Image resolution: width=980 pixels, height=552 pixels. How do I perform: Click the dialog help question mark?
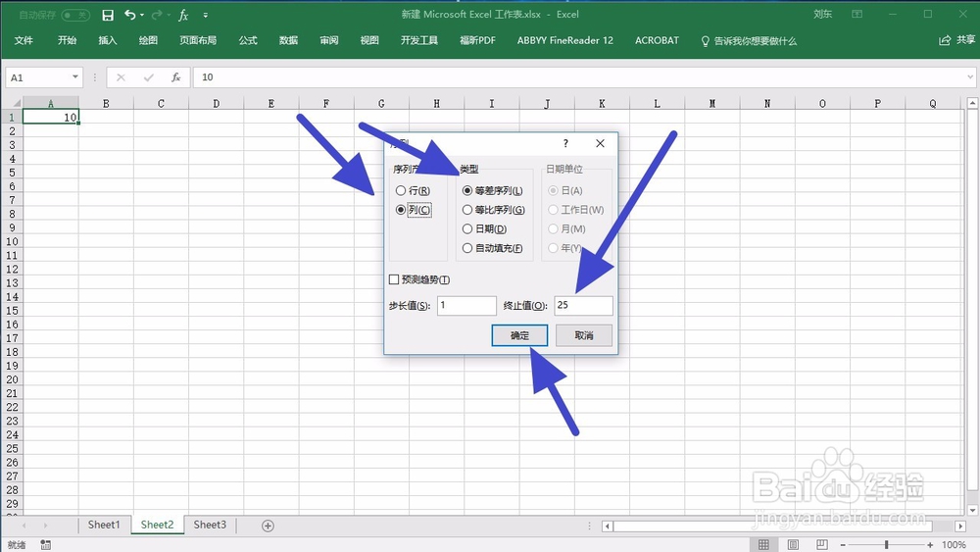pos(565,144)
